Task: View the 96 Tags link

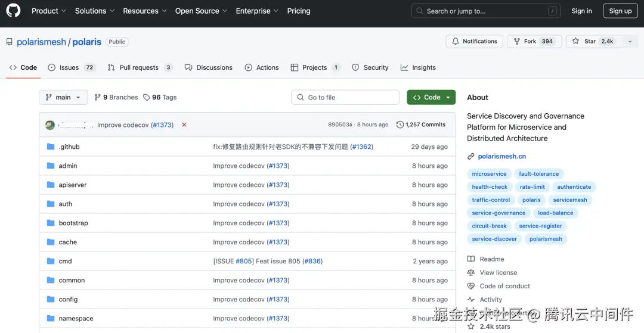Action: (x=160, y=97)
